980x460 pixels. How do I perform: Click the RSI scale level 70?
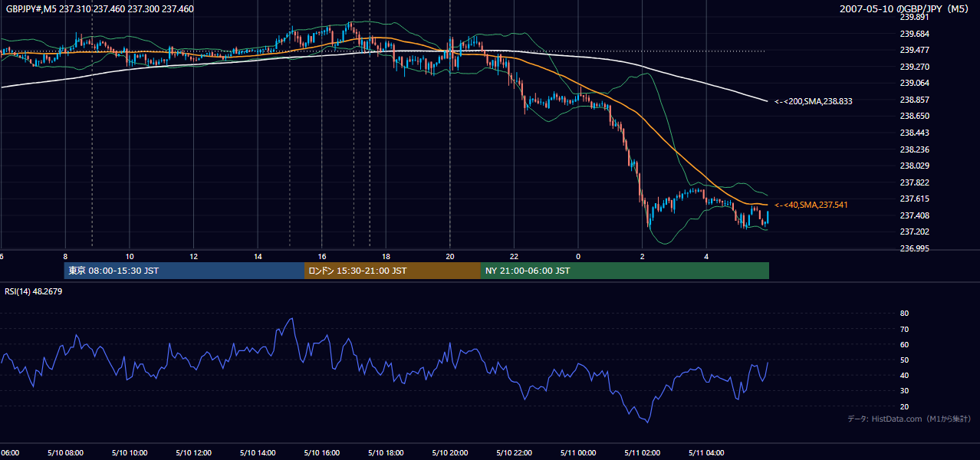pyautogui.click(x=904, y=329)
